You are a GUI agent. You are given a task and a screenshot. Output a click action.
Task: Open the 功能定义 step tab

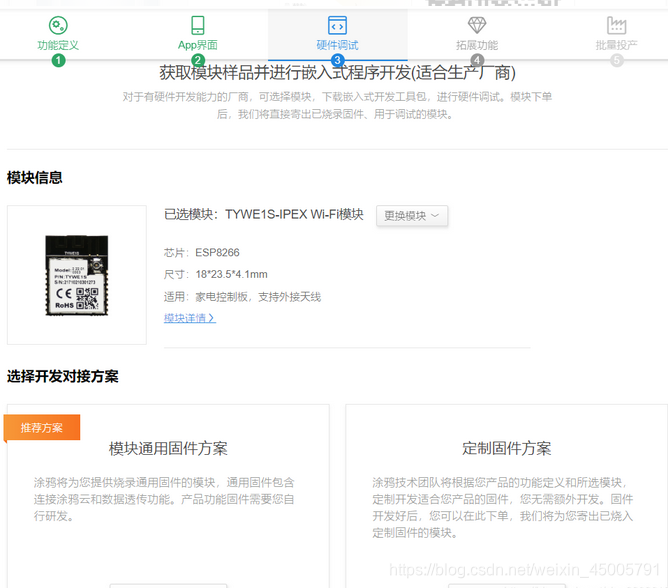tap(58, 35)
